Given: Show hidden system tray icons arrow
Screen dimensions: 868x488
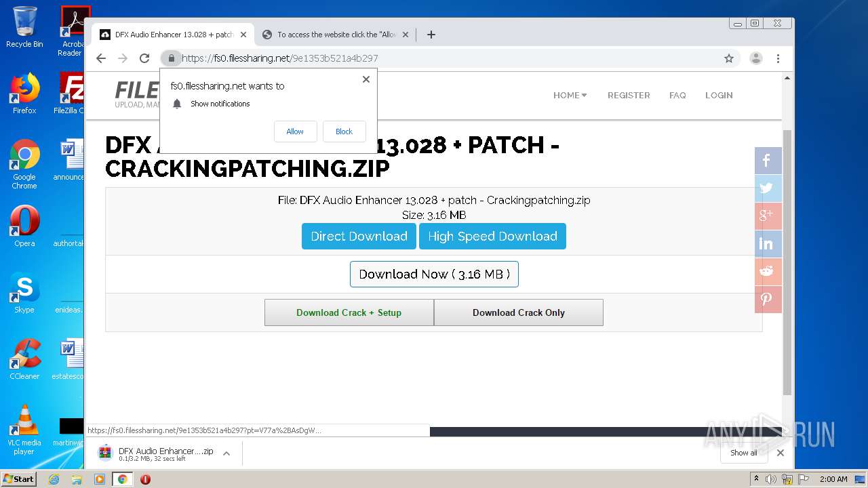Looking at the screenshot, I should point(757,479).
